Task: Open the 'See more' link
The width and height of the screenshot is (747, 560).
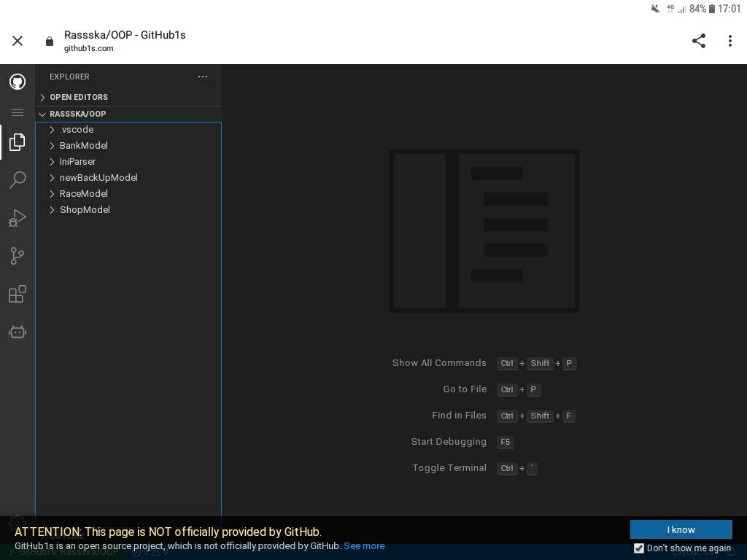Action: pyautogui.click(x=365, y=546)
